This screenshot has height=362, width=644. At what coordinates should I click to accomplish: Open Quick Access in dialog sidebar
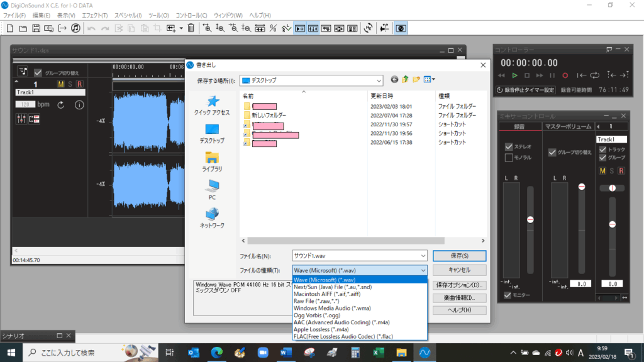click(x=212, y=106)
